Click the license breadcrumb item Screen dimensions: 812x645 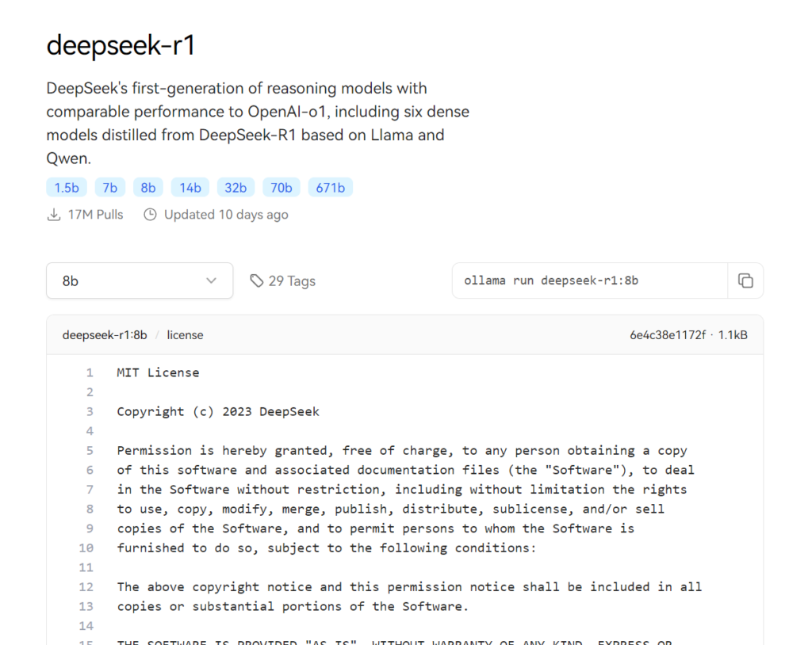click(x=185, y=335)
